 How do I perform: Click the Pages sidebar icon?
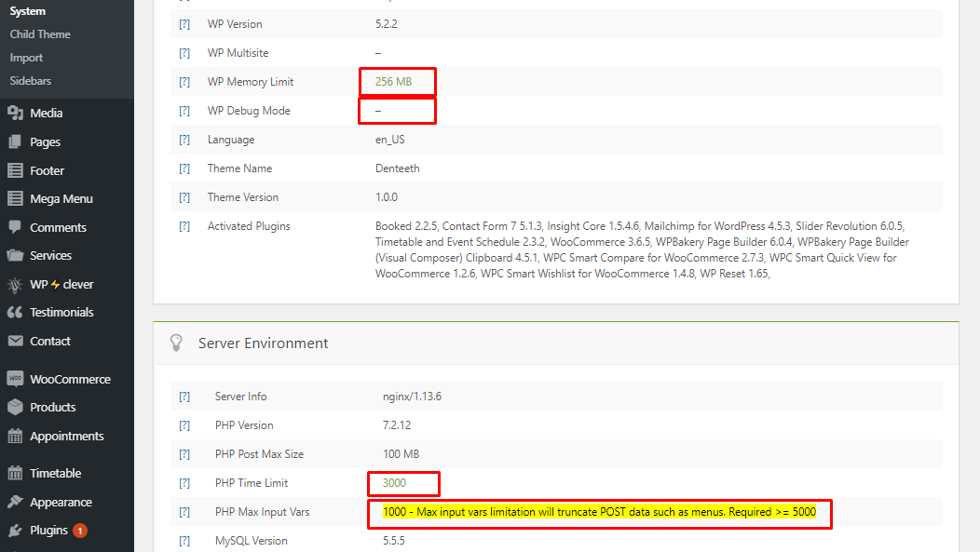click(x=15, y=141)
